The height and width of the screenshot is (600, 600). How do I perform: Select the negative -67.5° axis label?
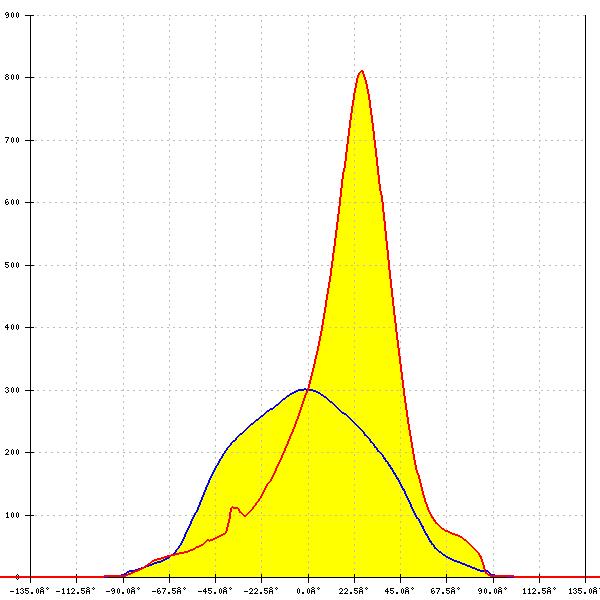[x=169, y=591]
